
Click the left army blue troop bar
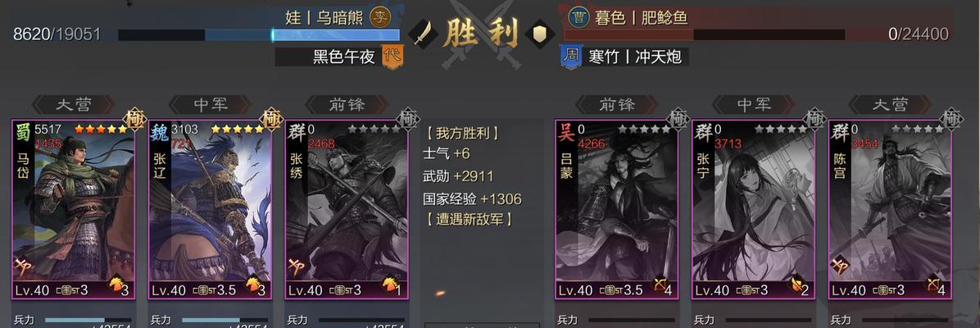click(259, 35)
